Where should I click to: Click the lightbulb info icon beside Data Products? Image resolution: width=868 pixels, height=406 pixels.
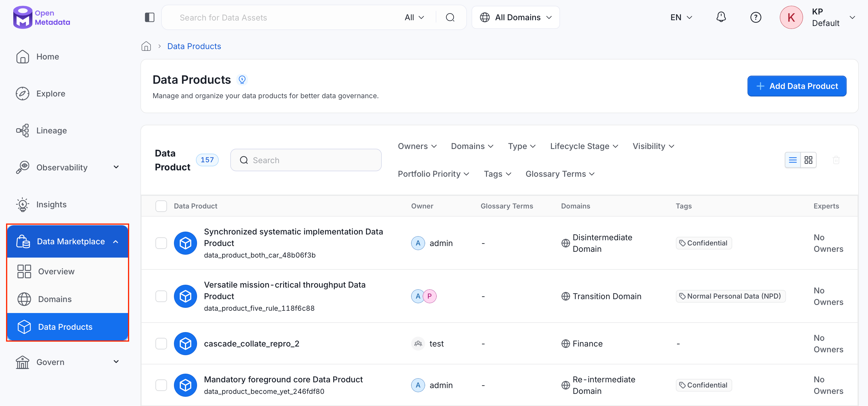tap(242, 80)
